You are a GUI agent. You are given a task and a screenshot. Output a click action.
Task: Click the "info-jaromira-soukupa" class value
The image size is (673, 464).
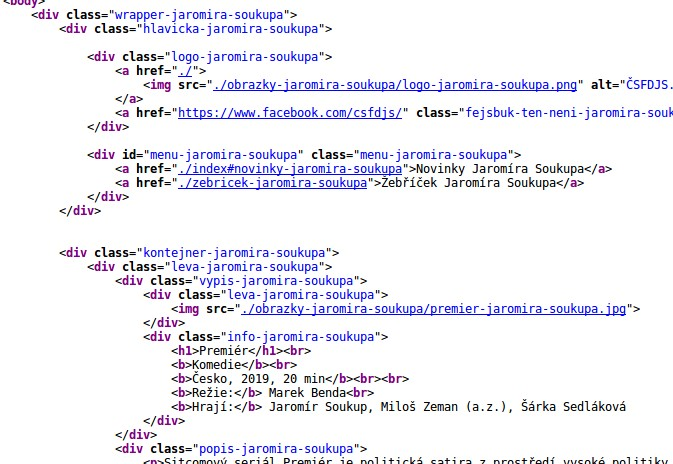[x=301, y=337]
